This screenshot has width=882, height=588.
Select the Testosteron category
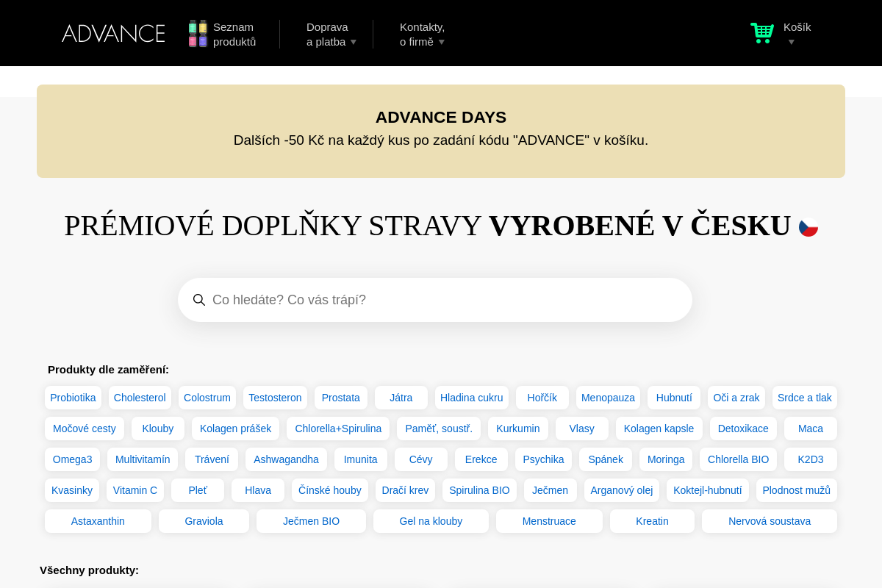pyautogui.click(x=275, y=398)
